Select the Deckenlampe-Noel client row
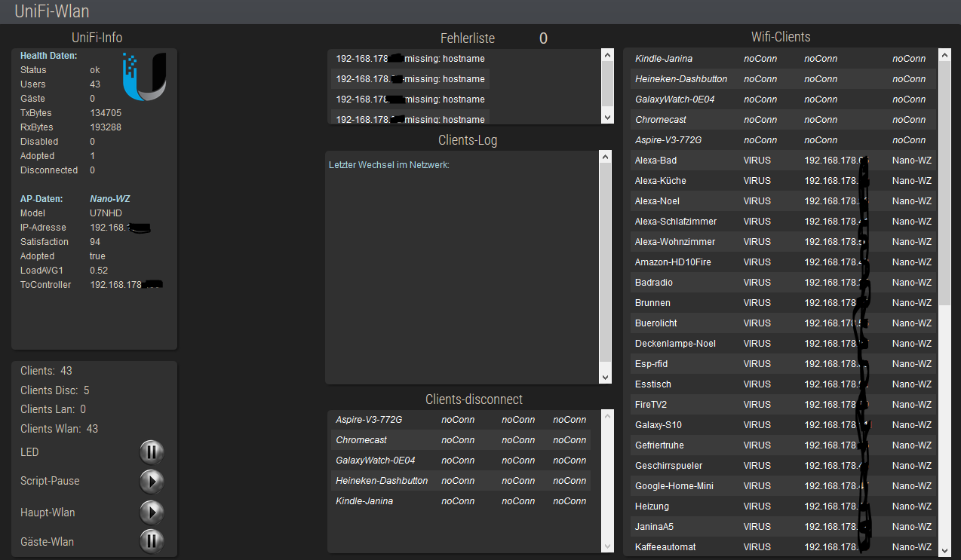The height and width of the screenshot is (560, 961). pyautogui.click(x=784, y=344)
